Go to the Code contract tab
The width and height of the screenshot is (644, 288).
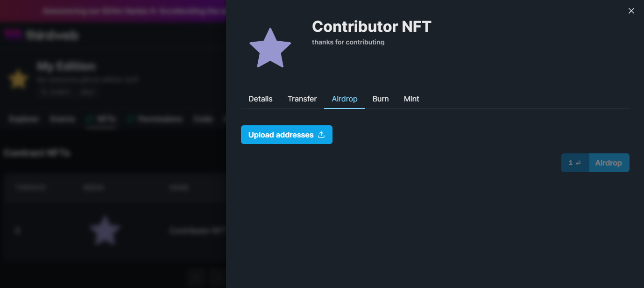pos(203,119)
